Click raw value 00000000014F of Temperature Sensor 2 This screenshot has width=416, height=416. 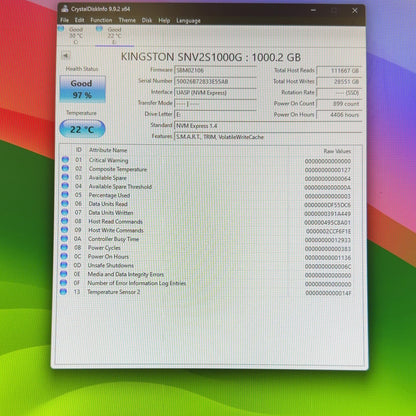click(328, 293)
